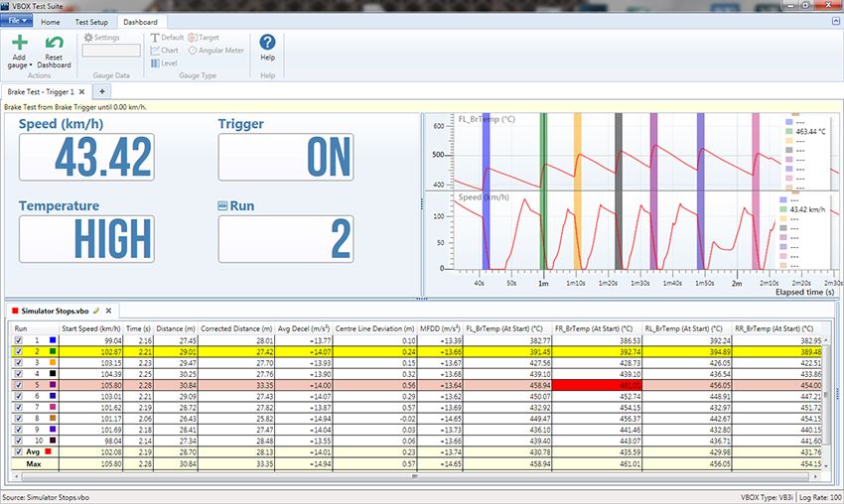Screen dimensions: 844x504
Task: Open the Help question mark icon
Action: [267, 42]
